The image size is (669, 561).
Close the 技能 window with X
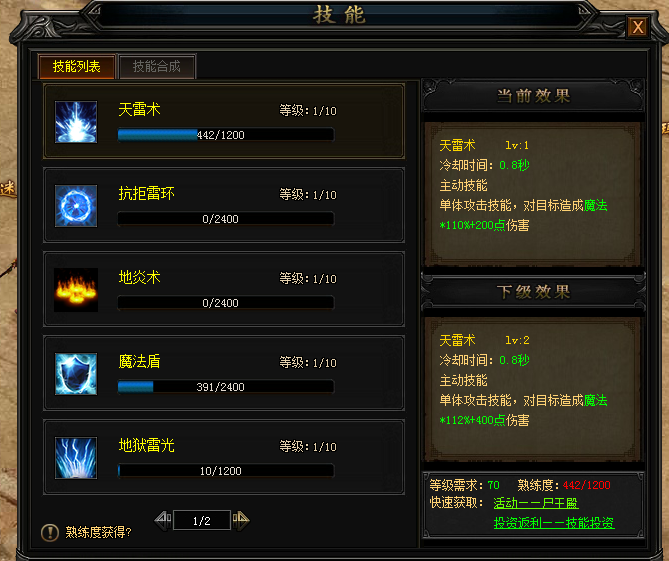click(637, 27)
